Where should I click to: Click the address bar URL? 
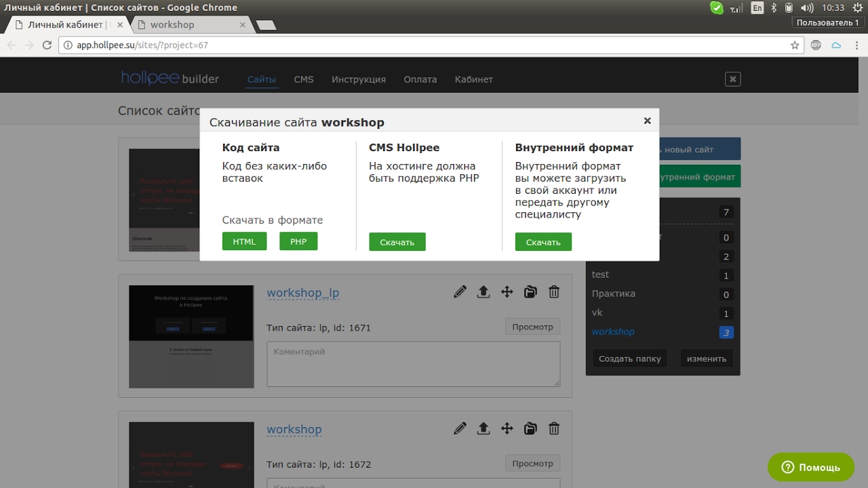click(x=142, y=45)
